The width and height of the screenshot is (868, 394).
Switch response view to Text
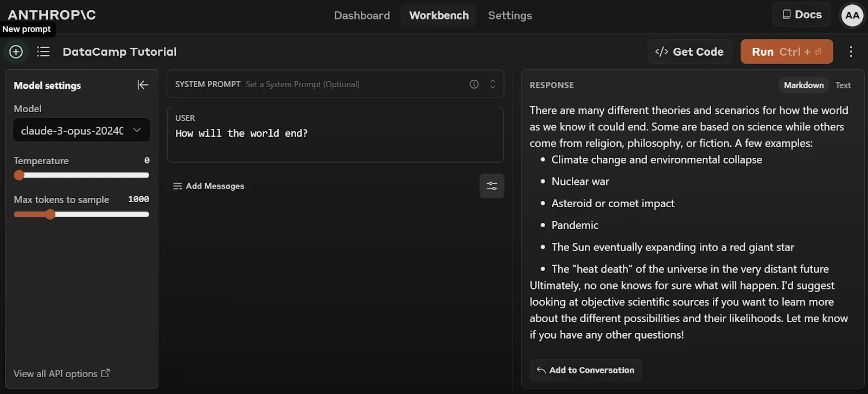pyautogui.click(x=843, y=85)
